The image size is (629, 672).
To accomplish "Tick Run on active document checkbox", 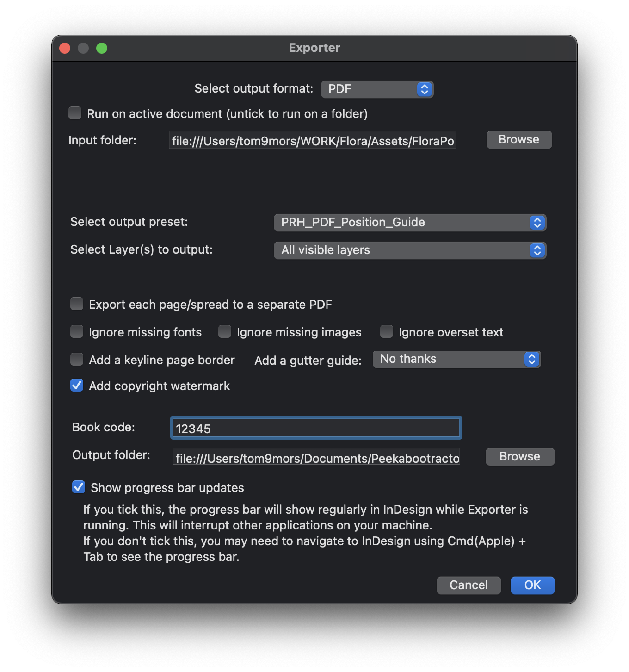I will click(75, 113).
